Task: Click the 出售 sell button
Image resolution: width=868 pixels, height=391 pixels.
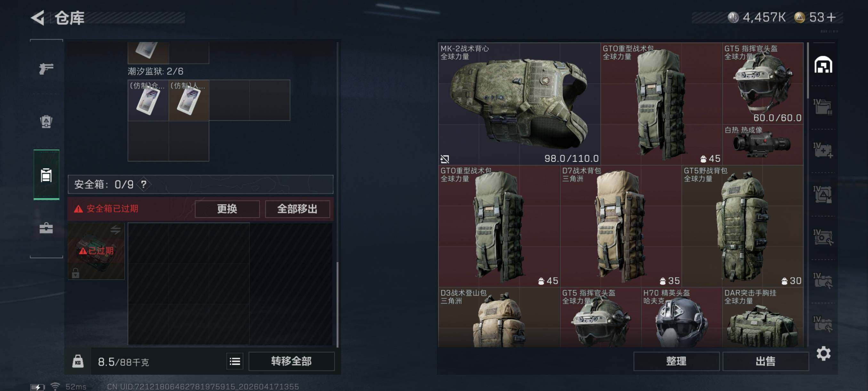Action: tap(766, 361)
